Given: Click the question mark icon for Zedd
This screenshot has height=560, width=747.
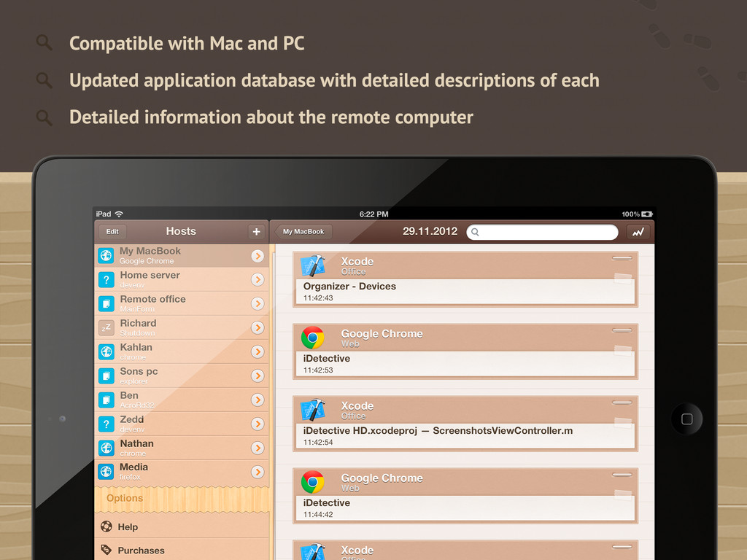Looking at the screenshot, I should (x=107, y=424).
